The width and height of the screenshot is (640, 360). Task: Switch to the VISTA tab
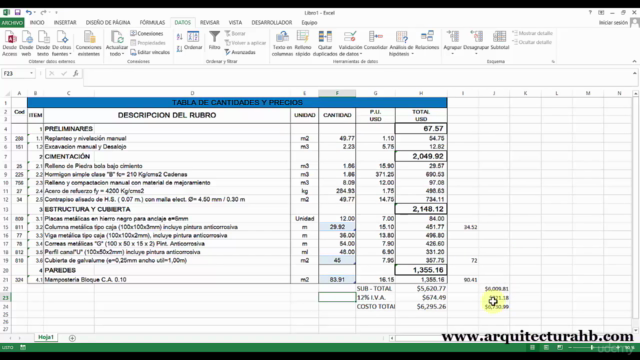[x=235, y=23]
